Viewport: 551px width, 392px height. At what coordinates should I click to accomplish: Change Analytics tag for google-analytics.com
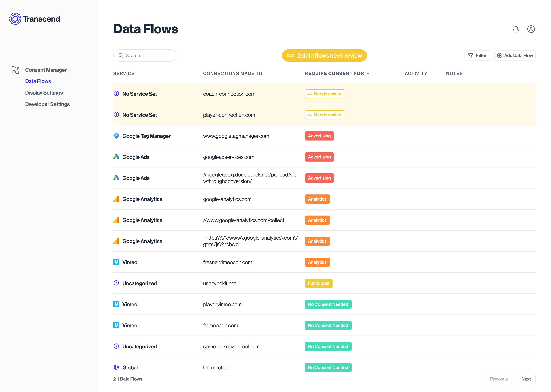[x=317, y=199]
